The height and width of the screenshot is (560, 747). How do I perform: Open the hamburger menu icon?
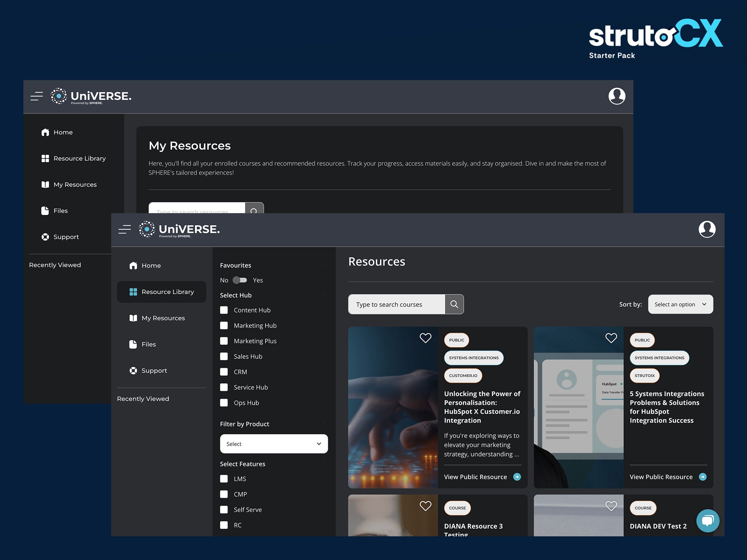tap(125, 229)
